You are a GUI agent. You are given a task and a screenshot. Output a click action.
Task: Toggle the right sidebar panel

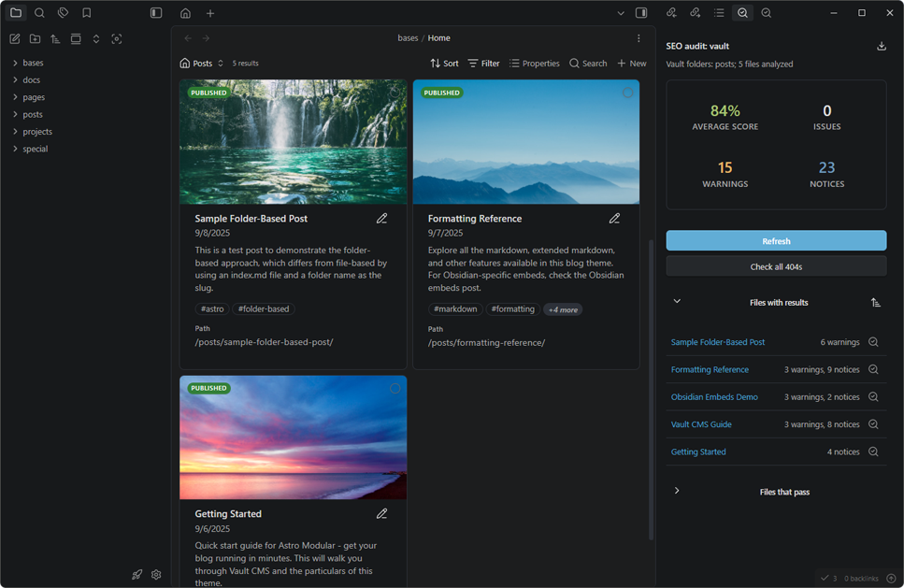click(640, 12)
